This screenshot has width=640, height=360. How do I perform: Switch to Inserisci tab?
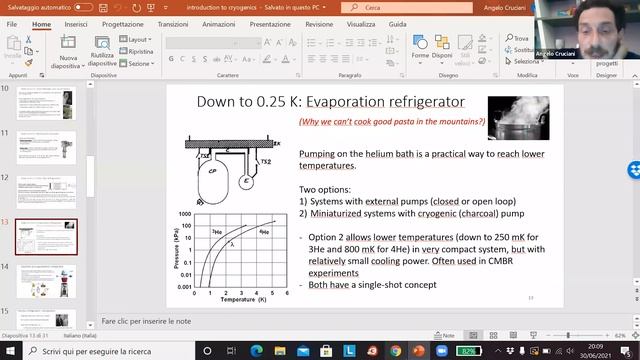point(76,24)
